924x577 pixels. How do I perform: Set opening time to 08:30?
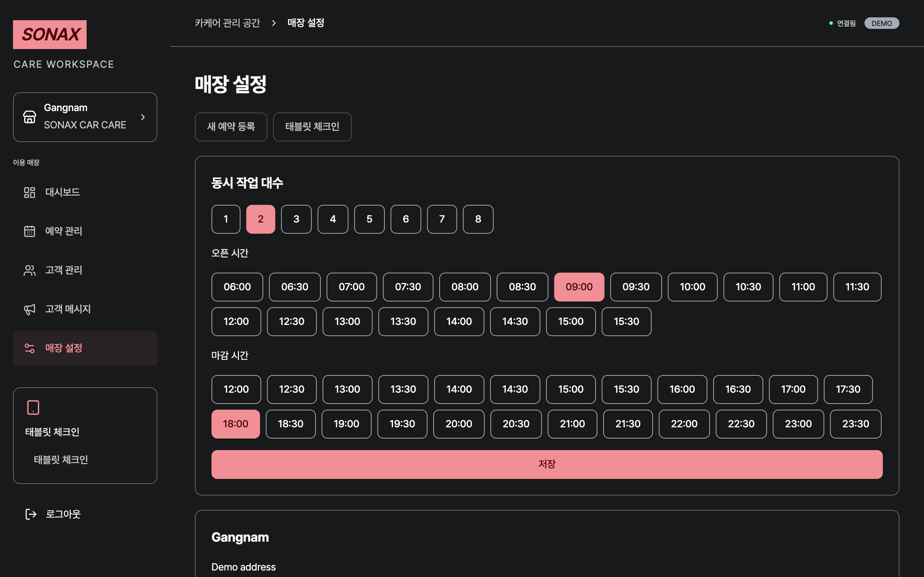pyautogui.click(x=522, y=287)
